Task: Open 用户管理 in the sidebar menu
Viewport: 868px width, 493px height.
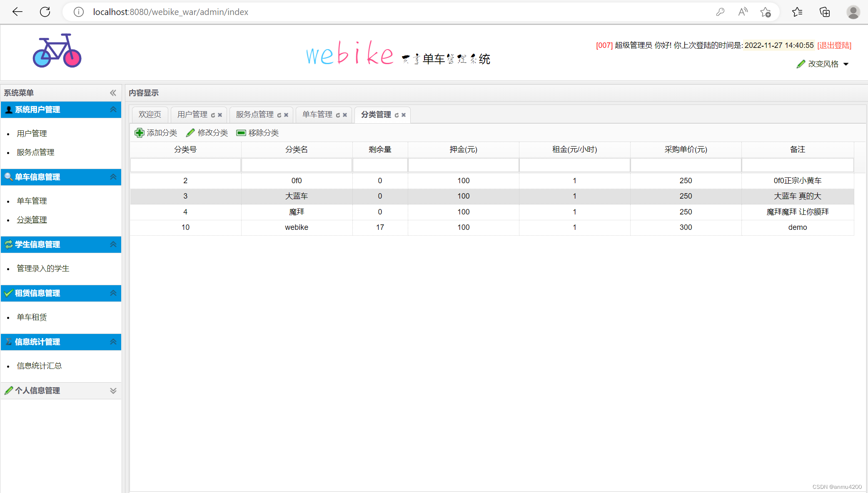Action: [32, 133]
